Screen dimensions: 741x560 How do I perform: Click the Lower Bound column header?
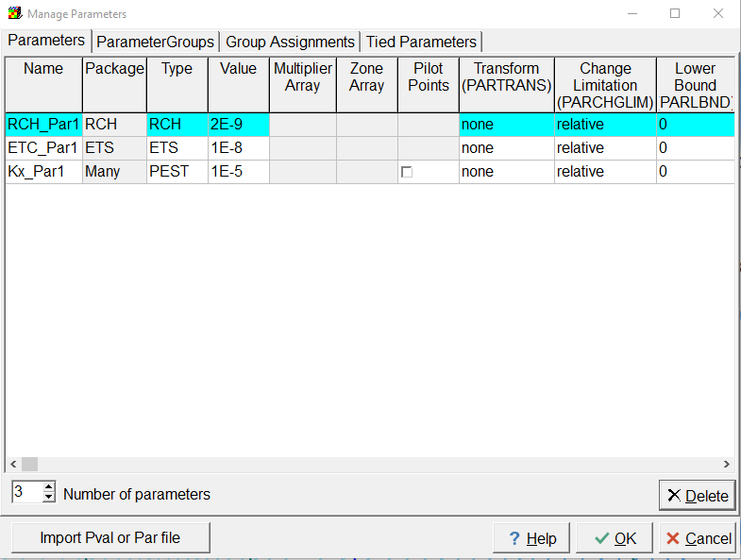tap(695, 85)
